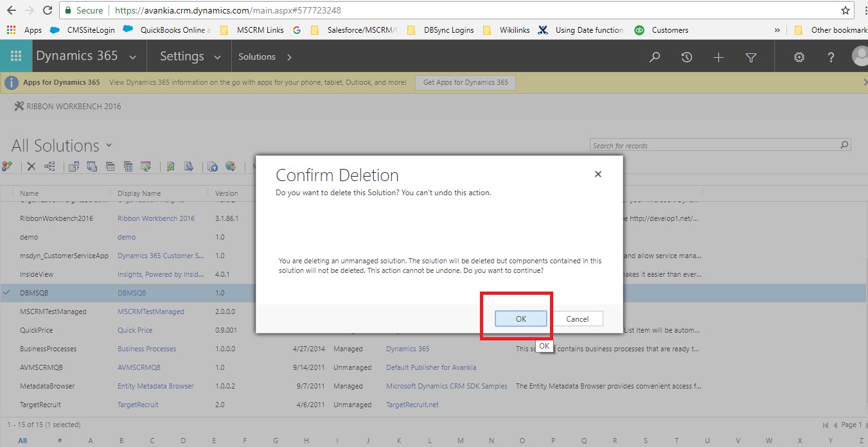
Task: Open the Dynamics 365 dropdown chevron
Action: pos(132,57)
